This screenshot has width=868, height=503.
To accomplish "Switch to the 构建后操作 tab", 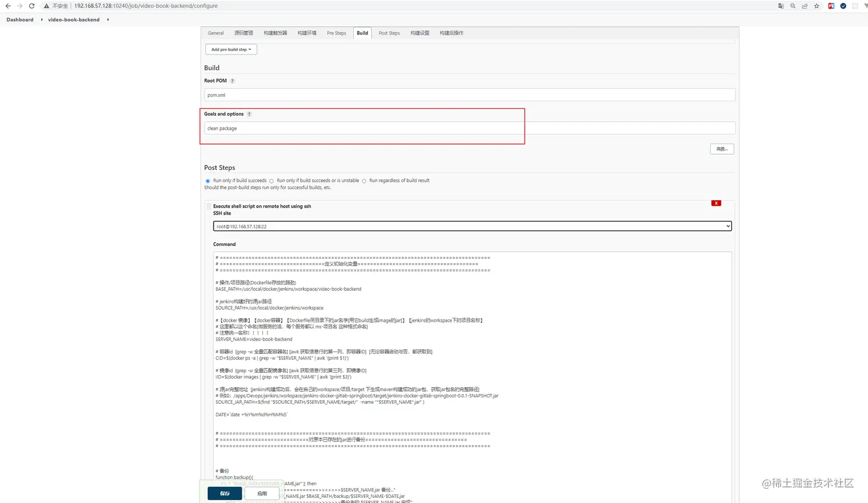I will click(x=452, y=33).
